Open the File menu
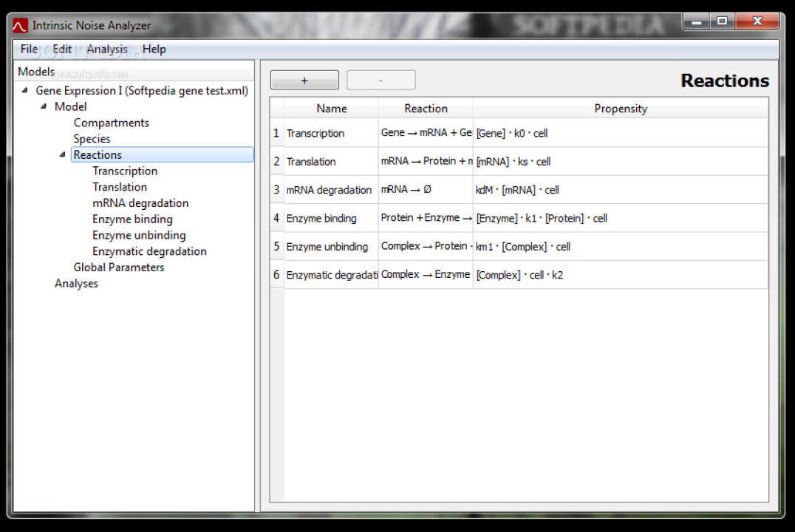795x532 pixels. tap(29, 50)
